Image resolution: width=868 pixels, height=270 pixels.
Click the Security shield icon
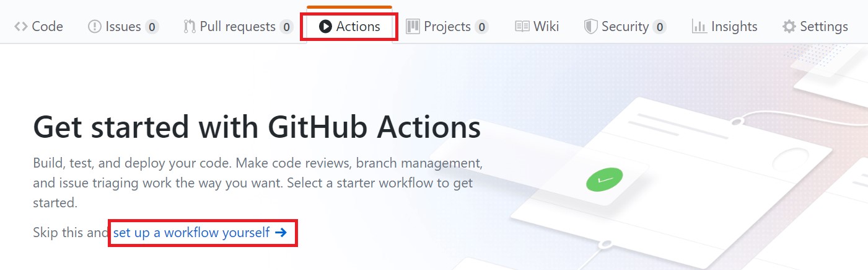[x=591, y=27]
